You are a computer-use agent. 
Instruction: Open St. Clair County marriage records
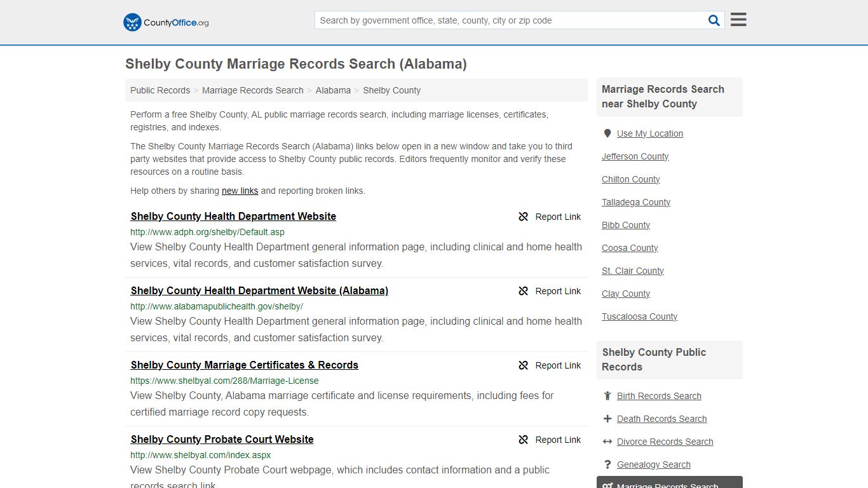tap(633, 271)
